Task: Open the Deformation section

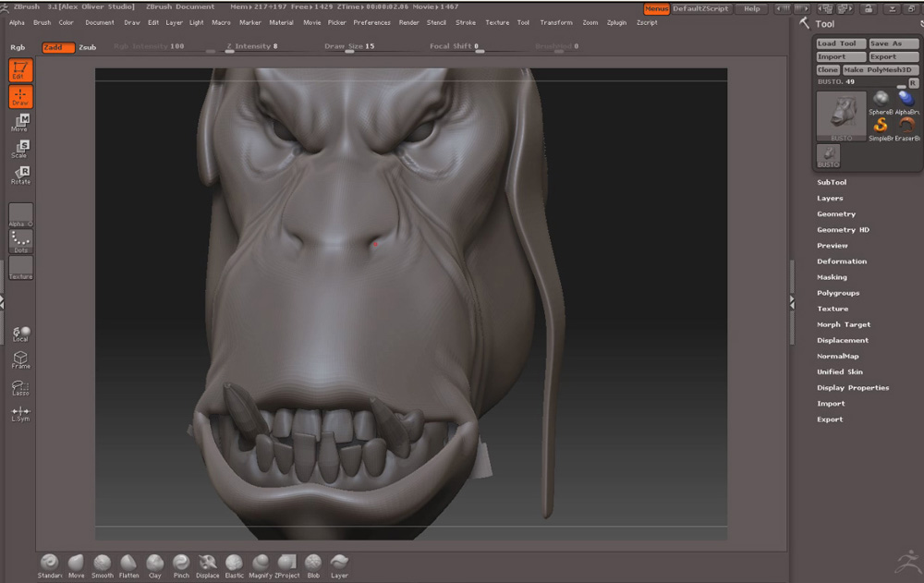Action: 842,261
